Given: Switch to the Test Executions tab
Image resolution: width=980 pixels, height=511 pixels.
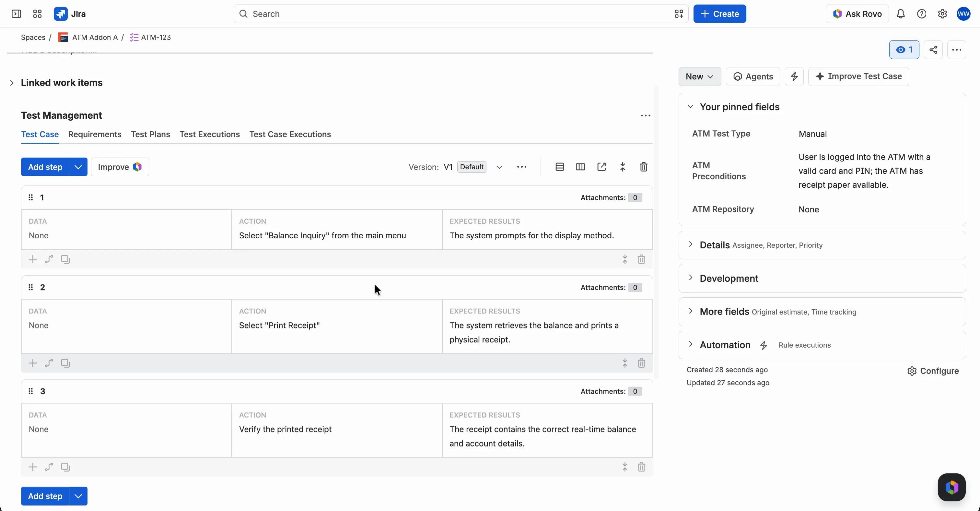Looking at the screenshot, I should pos(210,134).
